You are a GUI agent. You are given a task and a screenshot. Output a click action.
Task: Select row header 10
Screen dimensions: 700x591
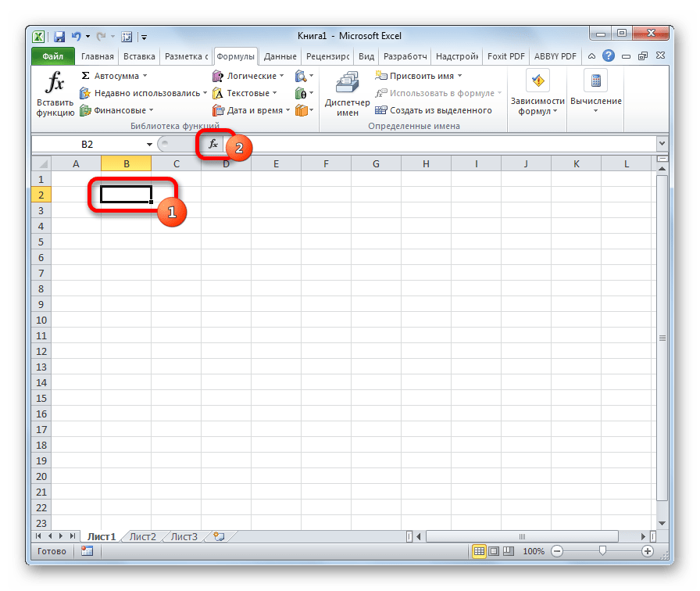click(x=41, y=320)
